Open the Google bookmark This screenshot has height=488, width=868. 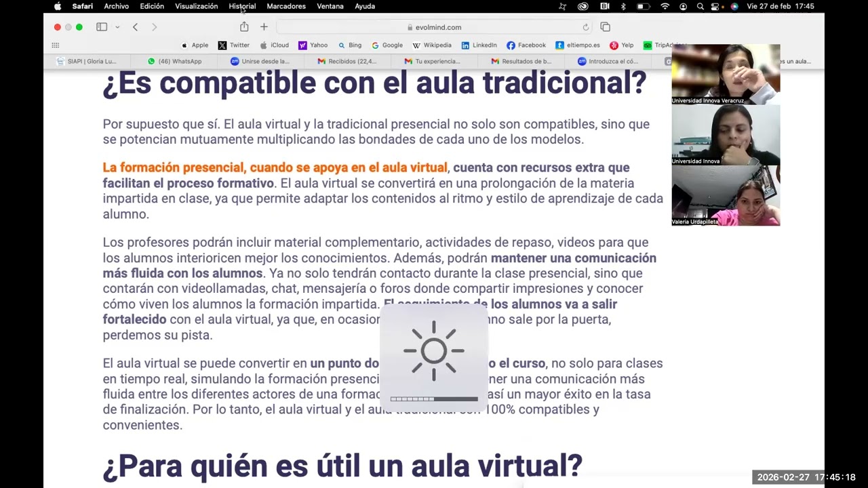point(387,45)
